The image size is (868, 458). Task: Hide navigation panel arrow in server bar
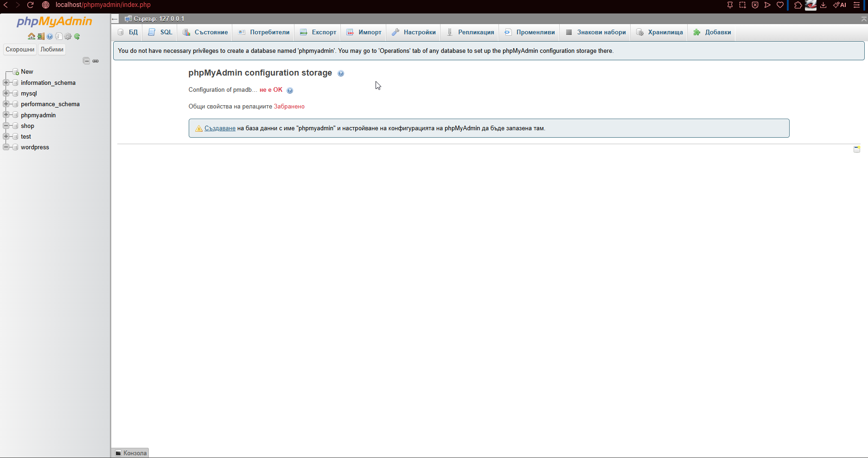click(x=115, y=19)
